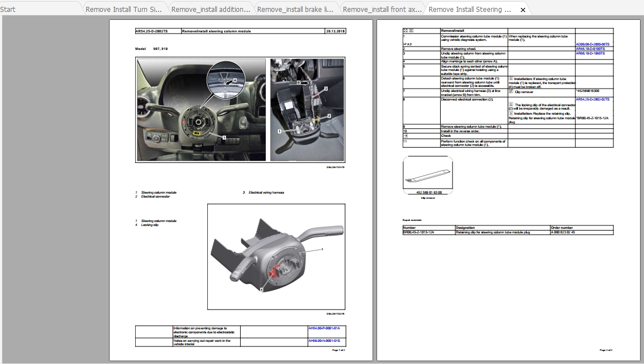This screenshot has height=364, width=644.
Task: Click the document number 'AR54.25-D-2802TS' in the header
Action: point(152,31)
